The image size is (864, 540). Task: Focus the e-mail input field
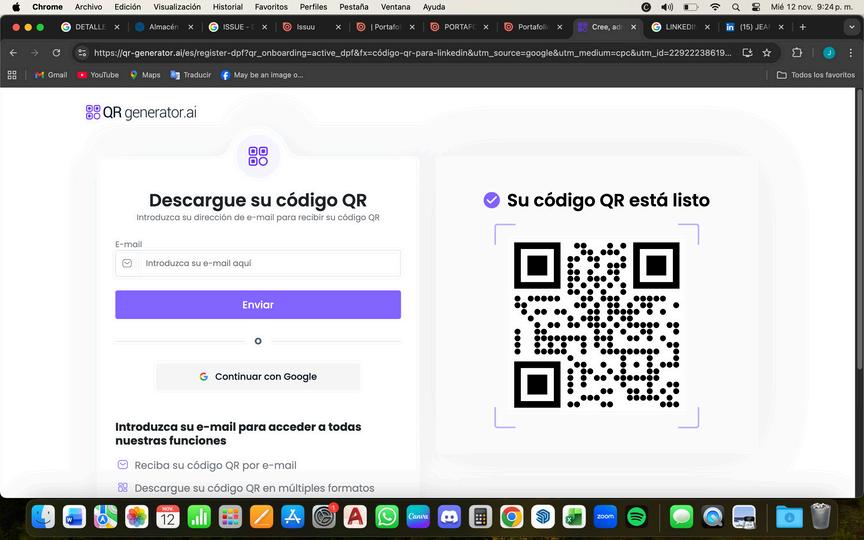coord(258,263)
